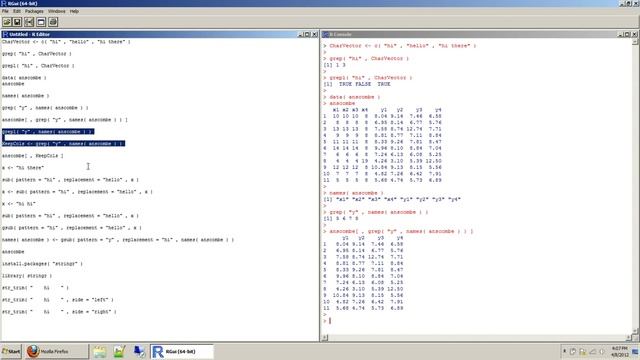Click the Console horizontal scrollbar left arrow
Image resolution: width=640 pixels, height=360 pixels.
[325, 338]
